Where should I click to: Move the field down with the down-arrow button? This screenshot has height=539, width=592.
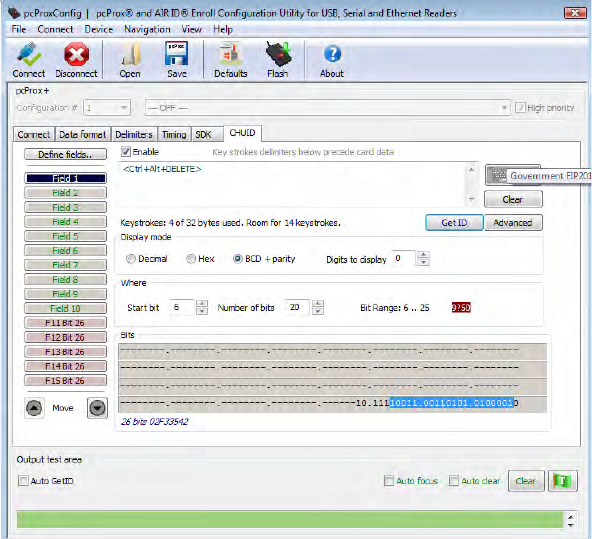click(97, 408)
